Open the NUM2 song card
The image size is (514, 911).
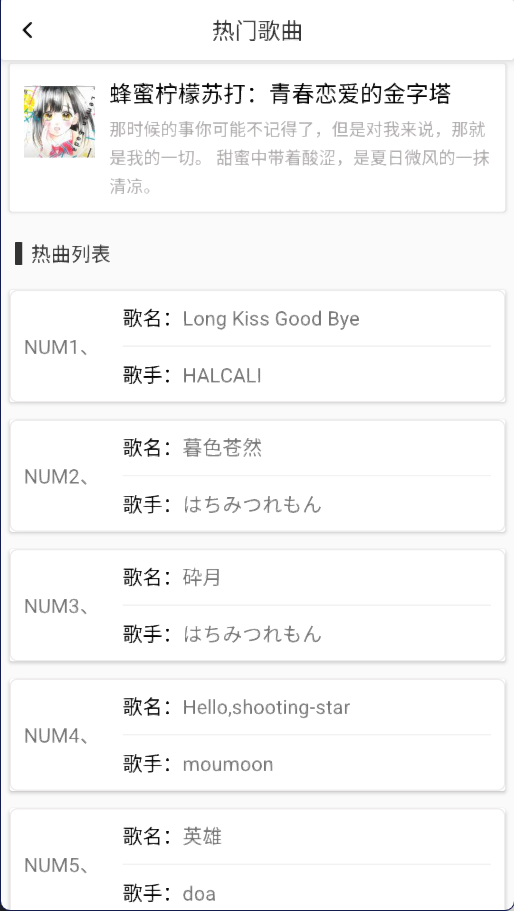tap(257, 476)
